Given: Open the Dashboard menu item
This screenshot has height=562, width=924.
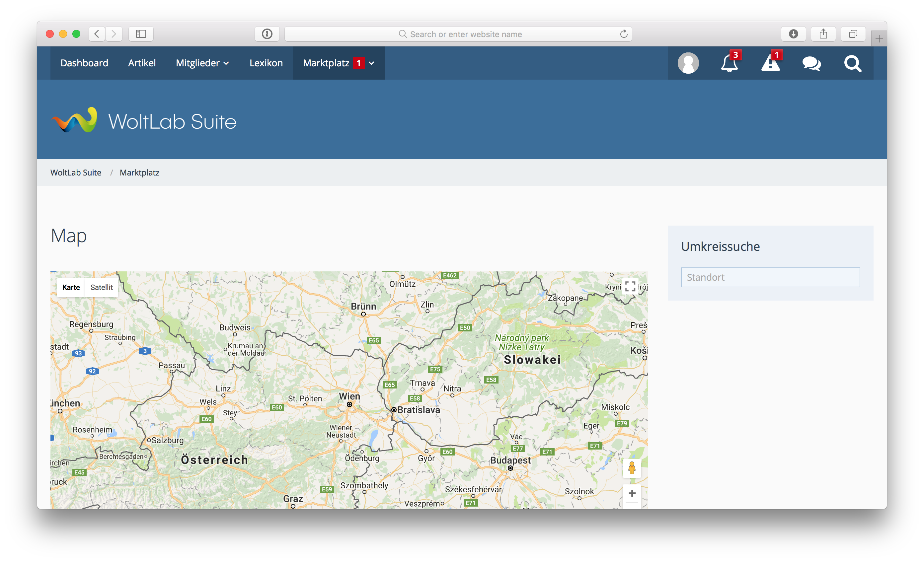Looking at the screenshot, I should point(84,63).
